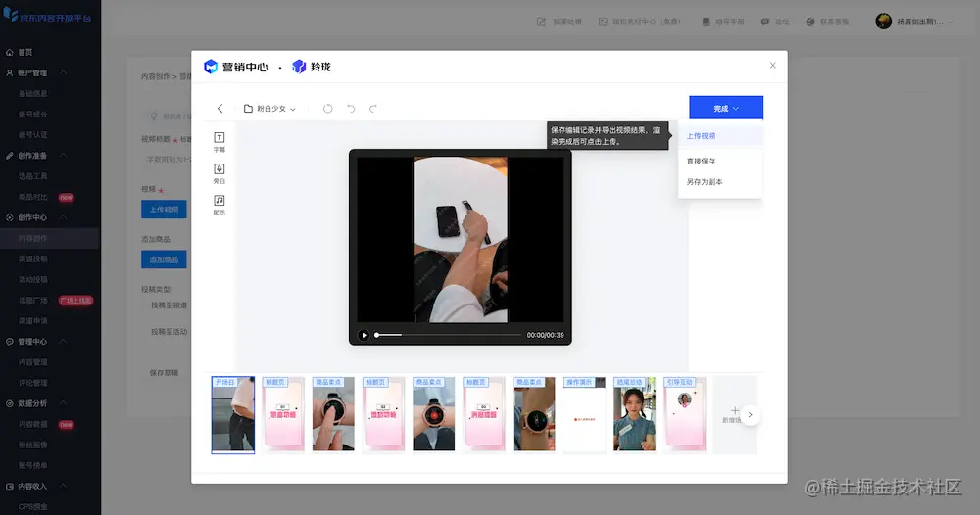Select the 标题页 thumbnail labeled 02
This screenshot has width=980, height=515.
tap(383, 413)
